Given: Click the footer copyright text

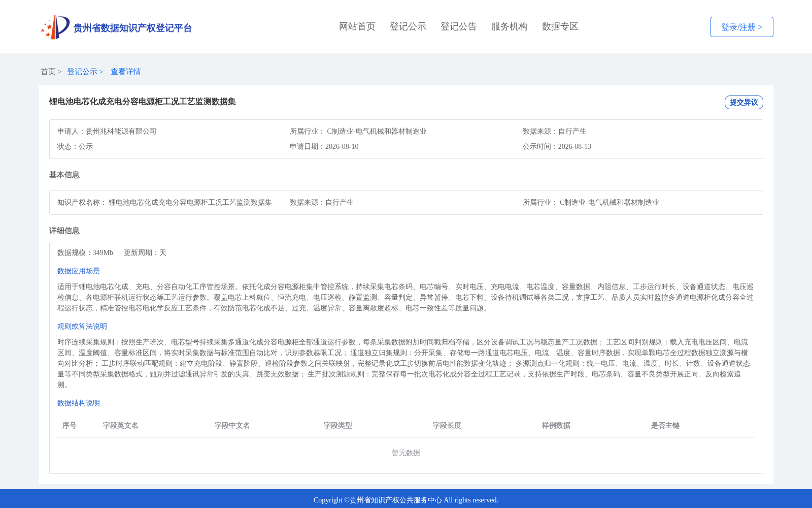Looking at the screenshot, I should (406, 500).
